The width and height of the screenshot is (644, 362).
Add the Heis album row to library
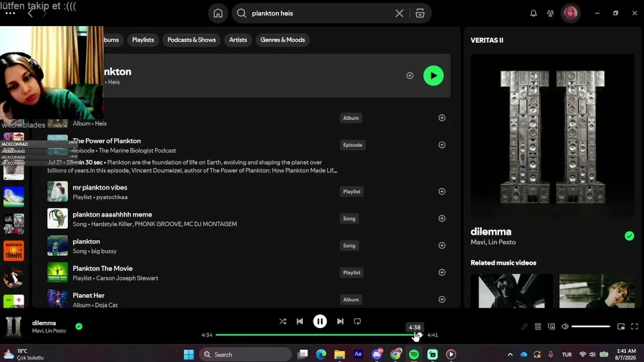tap(442, 118)
